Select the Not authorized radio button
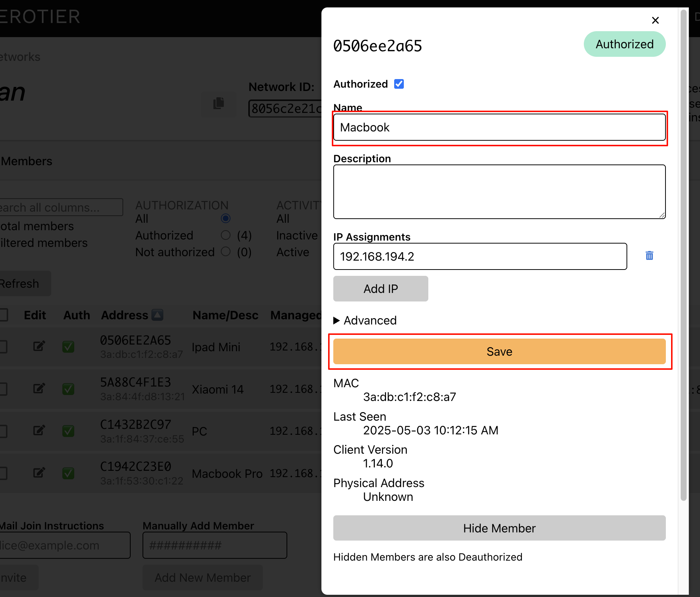 point(225,252)
